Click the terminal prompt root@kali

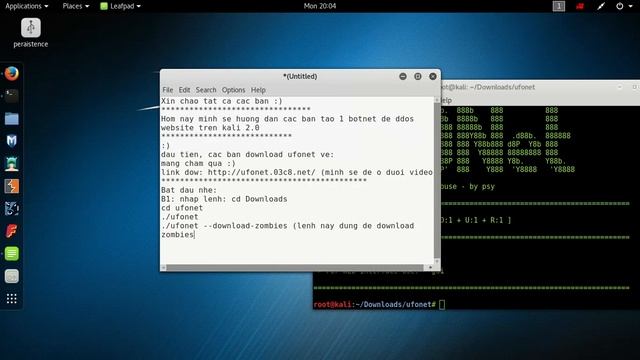(332, 304)
